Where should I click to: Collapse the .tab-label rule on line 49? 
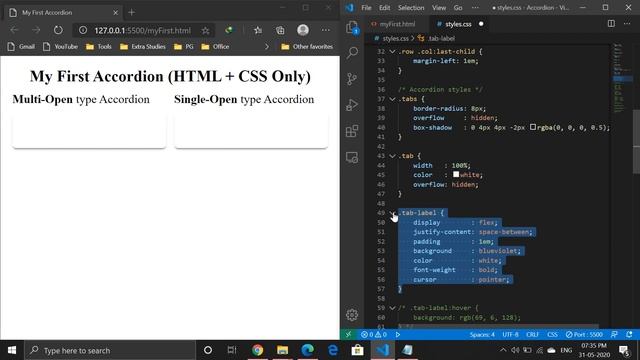pos(392,213)
